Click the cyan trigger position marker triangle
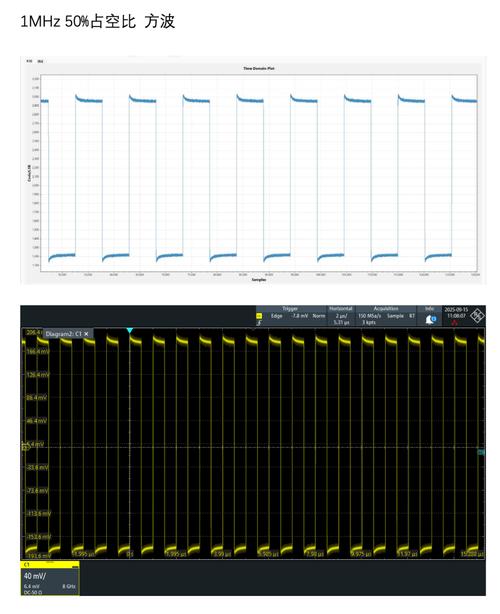Screen dimensions: 500x614 point(130,331)
